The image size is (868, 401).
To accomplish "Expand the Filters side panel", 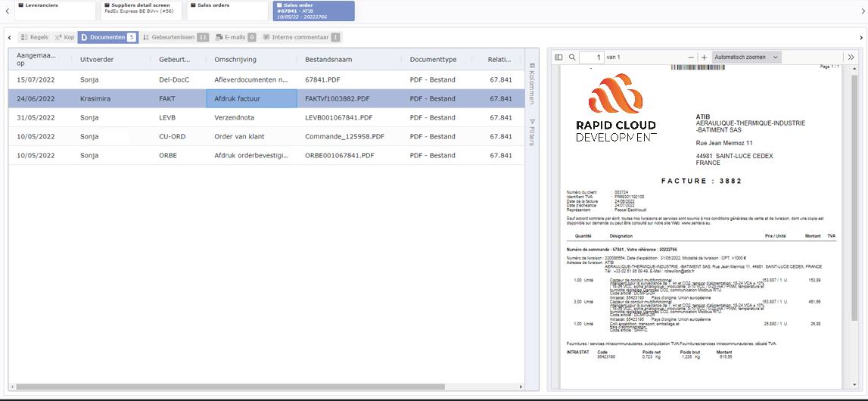I will tap(532, 132).
